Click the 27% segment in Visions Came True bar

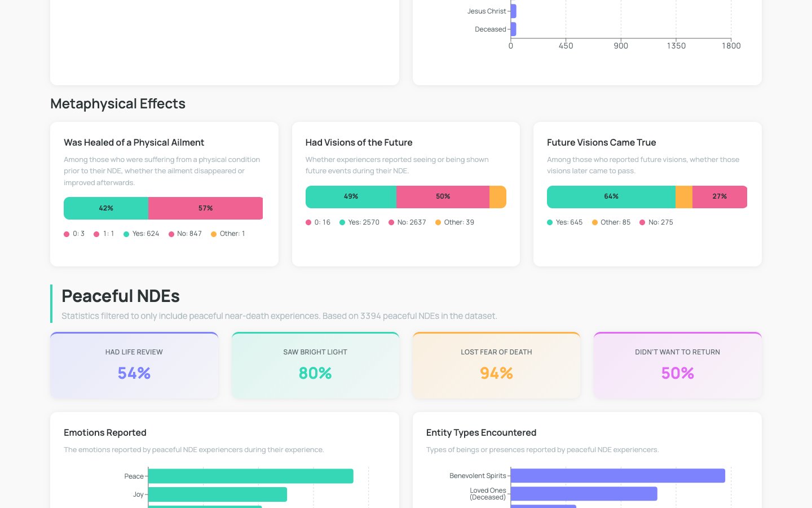click(720, 197)
